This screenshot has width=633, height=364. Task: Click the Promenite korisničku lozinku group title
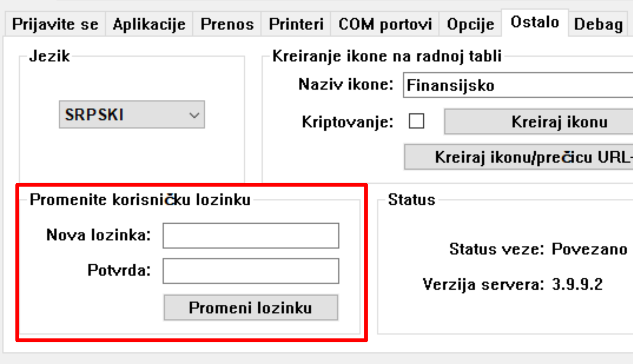[140, 200]
